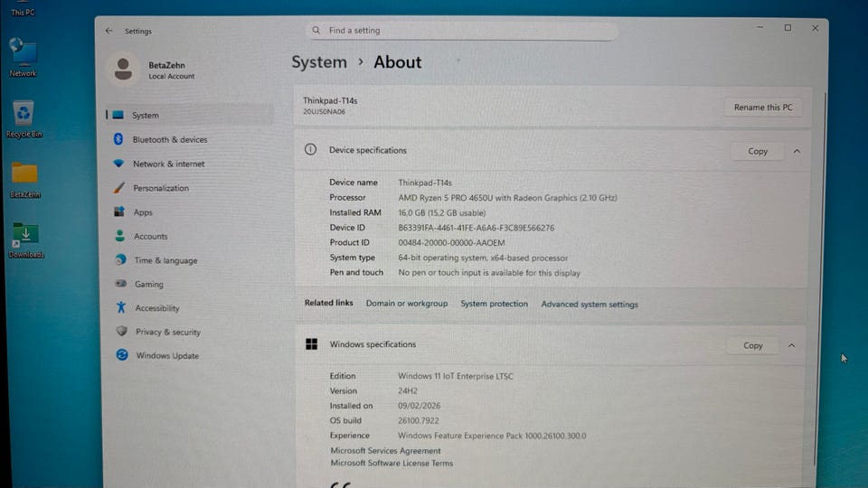Image resolution: width=868 pixels, height=488 pixels.
Task: Click the Version value 24H2
Action: (408, 390)
